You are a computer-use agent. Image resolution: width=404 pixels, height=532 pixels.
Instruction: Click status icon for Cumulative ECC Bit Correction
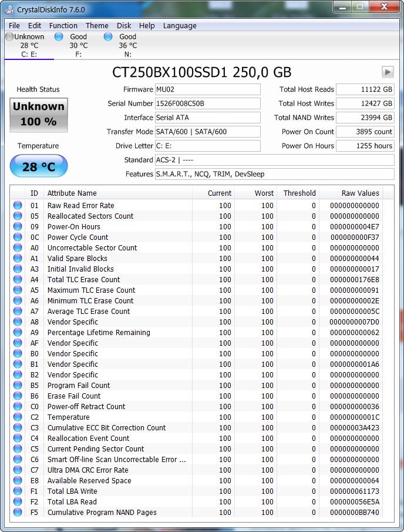point(18,427)
